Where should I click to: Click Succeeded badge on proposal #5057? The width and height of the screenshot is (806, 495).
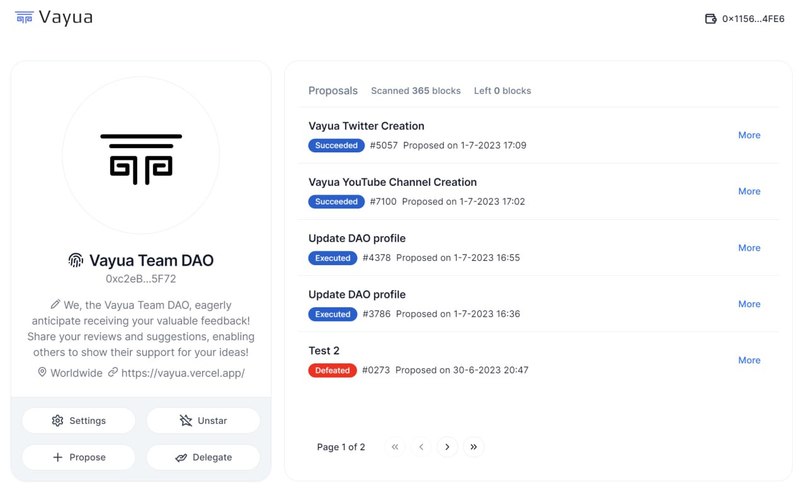pos(336,145)
